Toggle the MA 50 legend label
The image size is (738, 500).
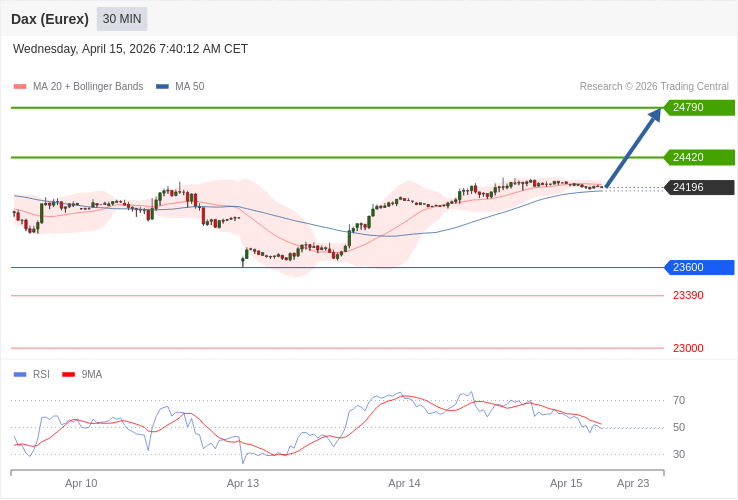pos(189,87)
